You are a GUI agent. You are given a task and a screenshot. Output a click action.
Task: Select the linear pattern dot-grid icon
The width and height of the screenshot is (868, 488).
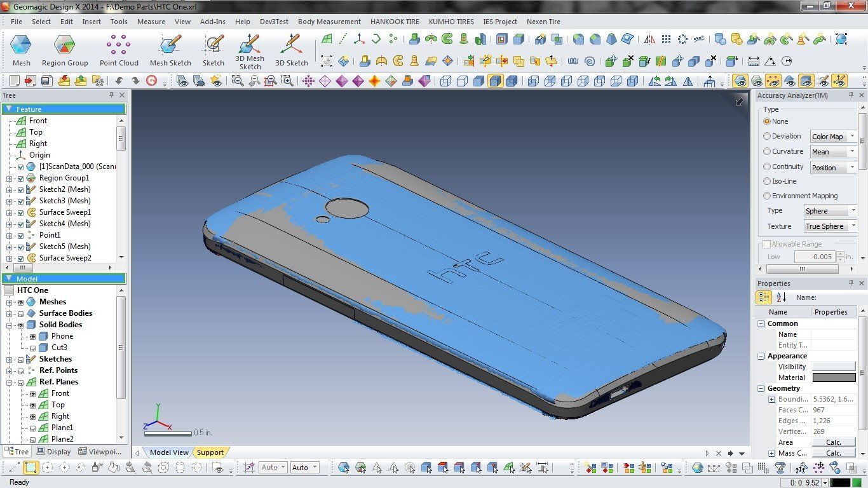click(666, 39)
